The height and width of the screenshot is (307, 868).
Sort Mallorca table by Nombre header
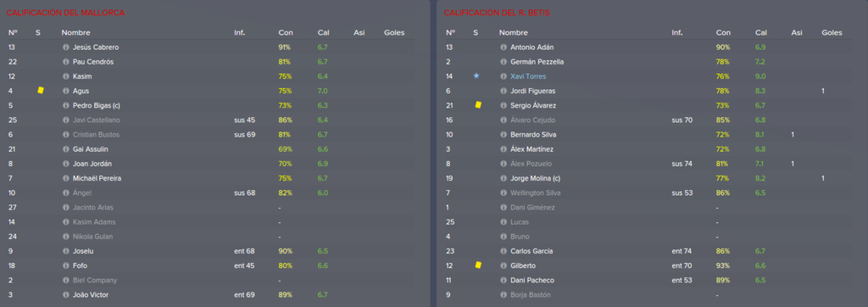pyautogui.click(x=75, y=33)
